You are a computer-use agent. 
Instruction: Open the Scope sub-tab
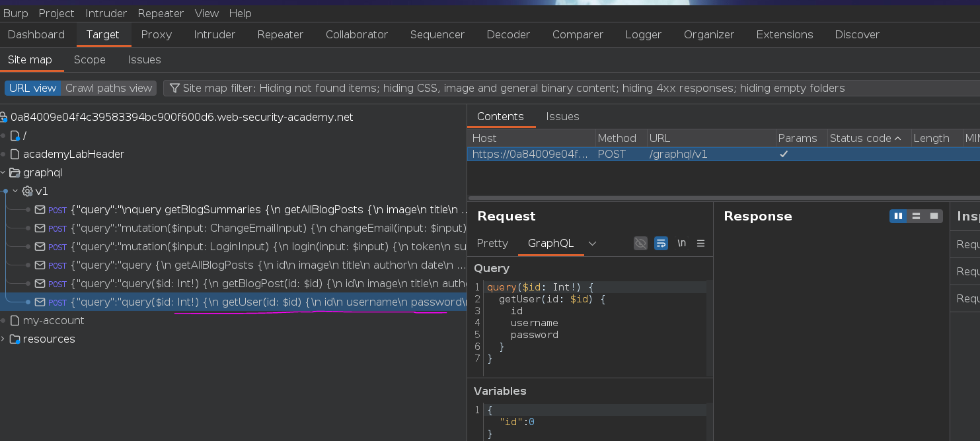90,59
